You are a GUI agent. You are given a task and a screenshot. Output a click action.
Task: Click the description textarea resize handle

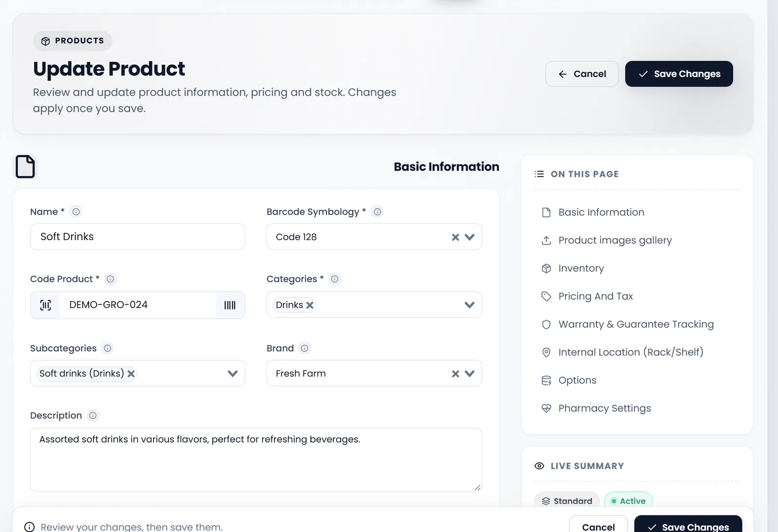coord(477,487)
